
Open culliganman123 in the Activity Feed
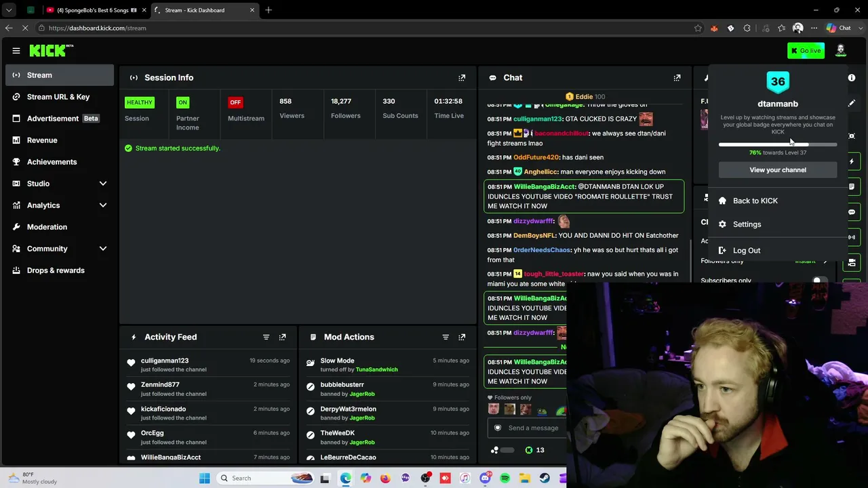165,361
